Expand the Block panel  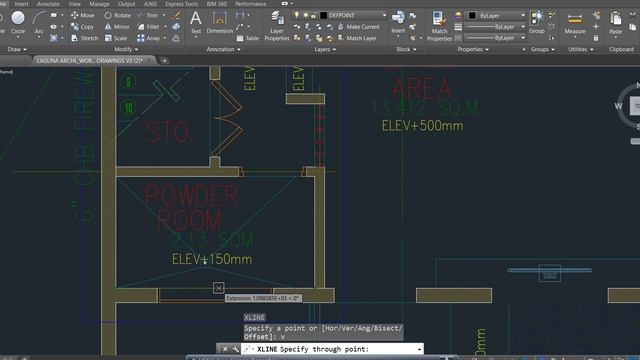[x=406, y=49]
